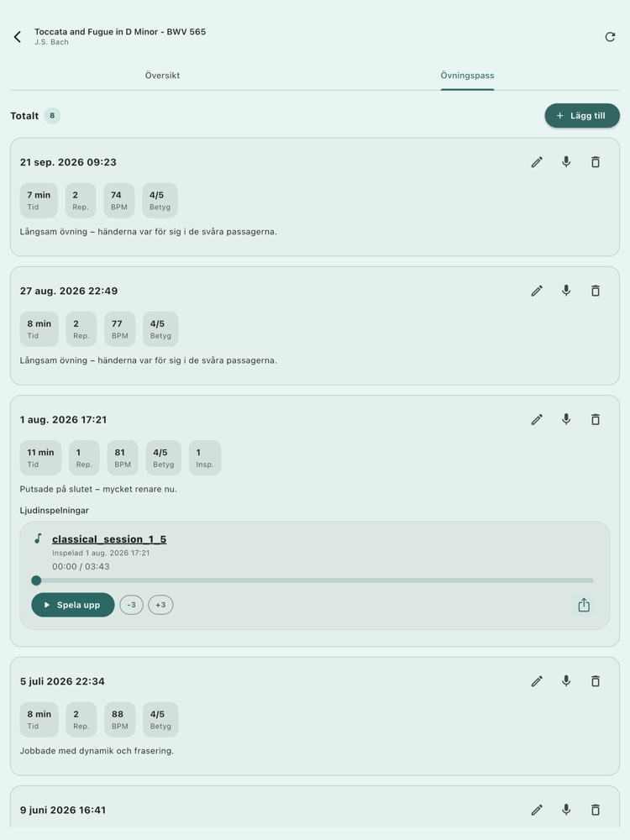630x840 pixels.
Task: Click the 88 BPM chip
Action: [120, 720]
